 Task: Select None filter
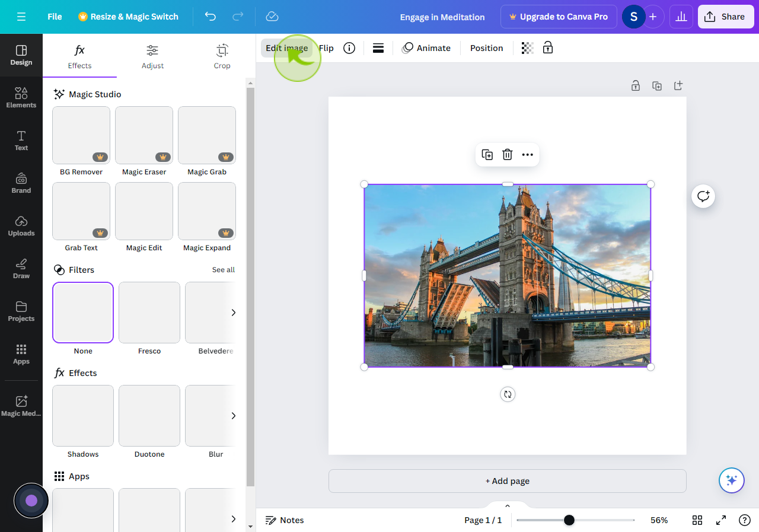(83, 313)
